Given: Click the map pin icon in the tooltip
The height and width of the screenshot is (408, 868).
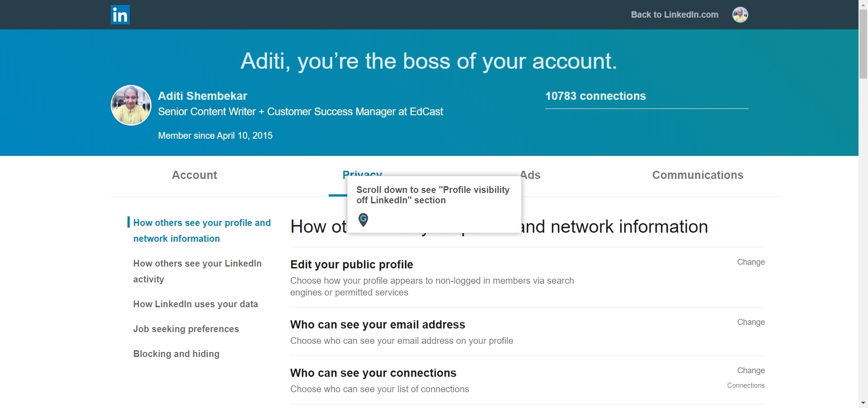Looking at the screenshot, I should (x=363, y=220).
